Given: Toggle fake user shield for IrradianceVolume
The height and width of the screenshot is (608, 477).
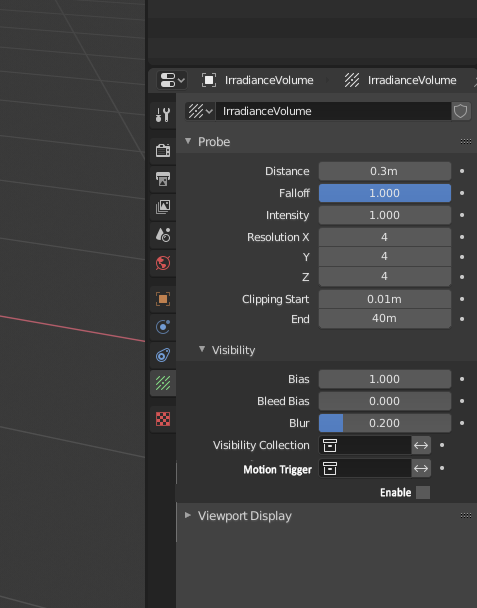Looking at the screenshot, I should click(461, 111).
